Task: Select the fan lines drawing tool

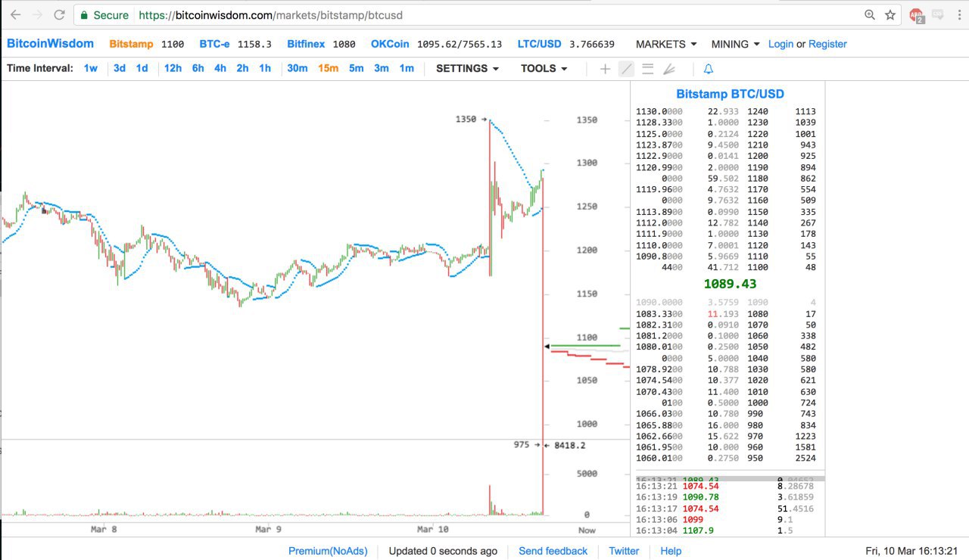Action: coord(668,69)
